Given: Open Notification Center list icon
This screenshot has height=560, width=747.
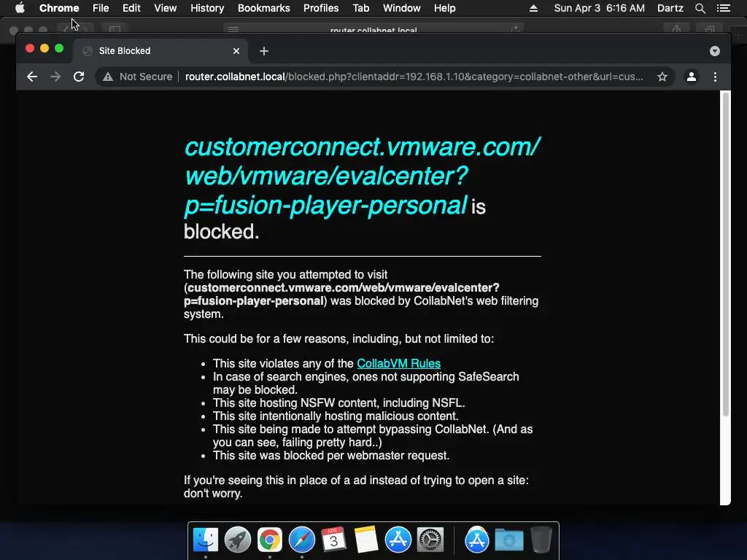Looking at the screenshot, I should (724, 8).
